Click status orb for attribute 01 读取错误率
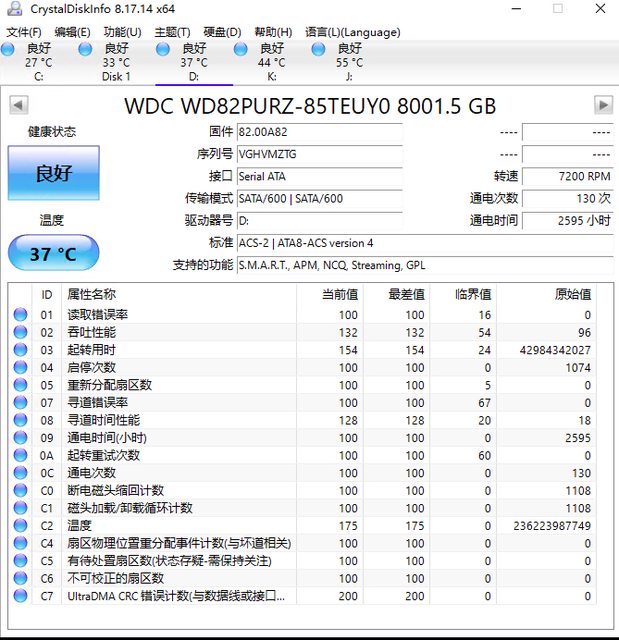619x640 pixels. (x=20, y=315)
